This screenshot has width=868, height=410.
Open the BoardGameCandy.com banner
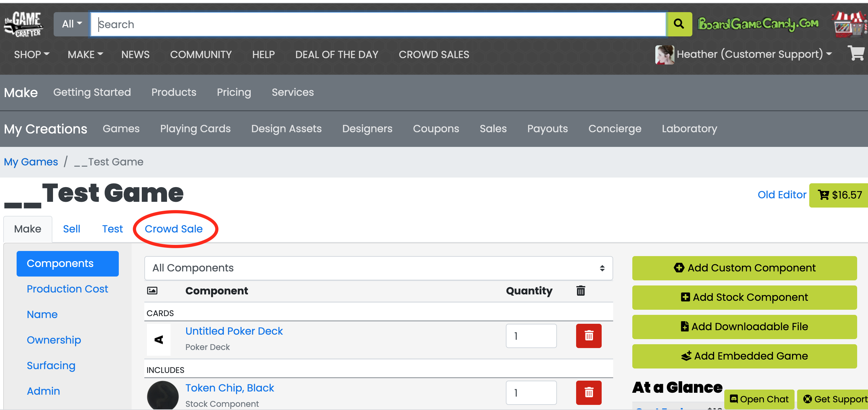click(x=758, y=24)
